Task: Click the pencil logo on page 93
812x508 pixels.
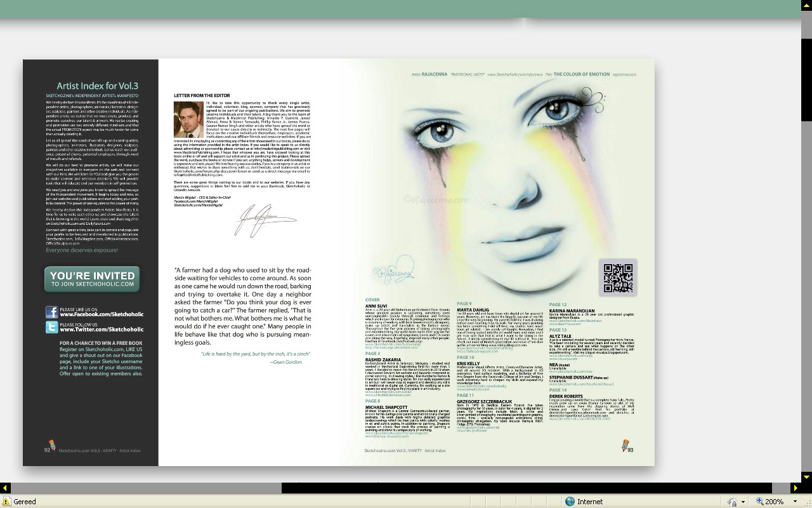Action: coord(625,446)
